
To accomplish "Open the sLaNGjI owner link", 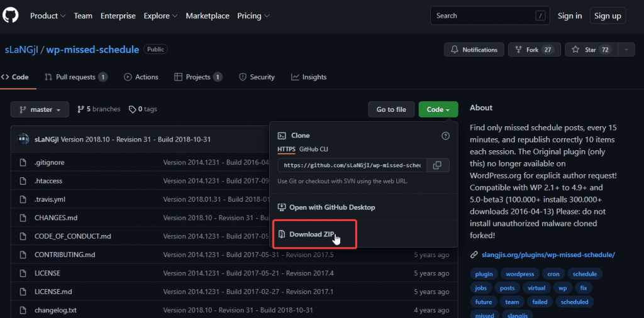I will coord(21,50).
